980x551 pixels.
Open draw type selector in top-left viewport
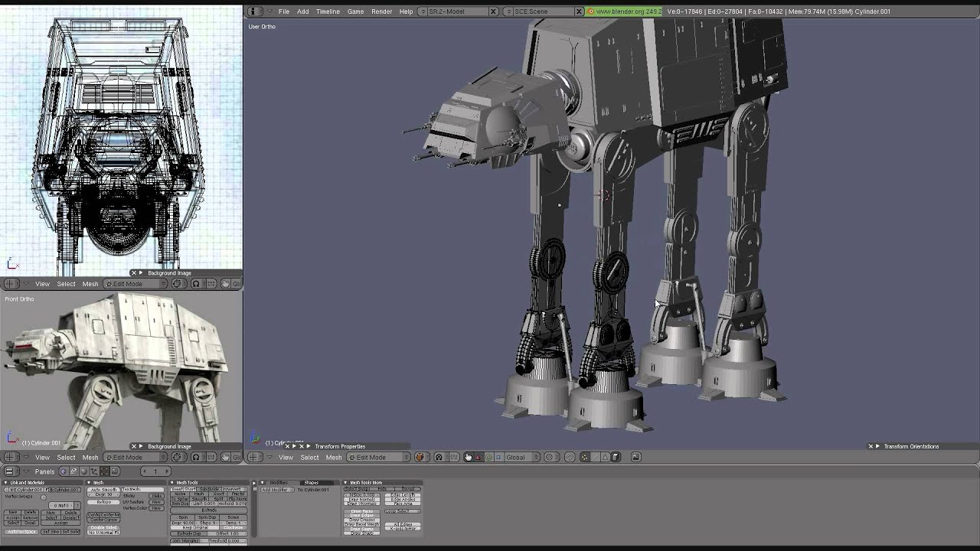(178, 284)
